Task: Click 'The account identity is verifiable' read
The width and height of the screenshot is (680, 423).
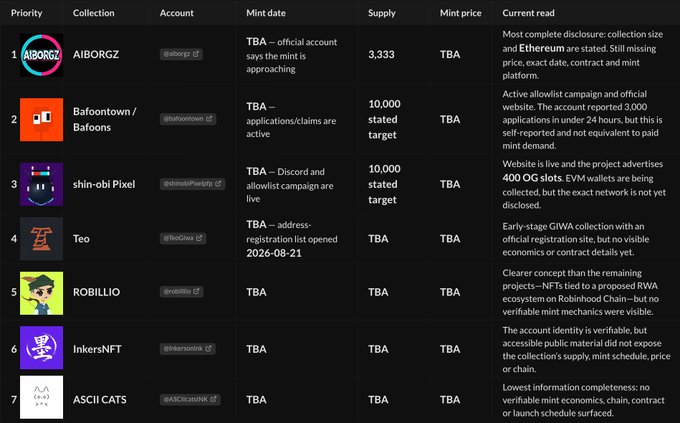Action: tap(586, 349)
